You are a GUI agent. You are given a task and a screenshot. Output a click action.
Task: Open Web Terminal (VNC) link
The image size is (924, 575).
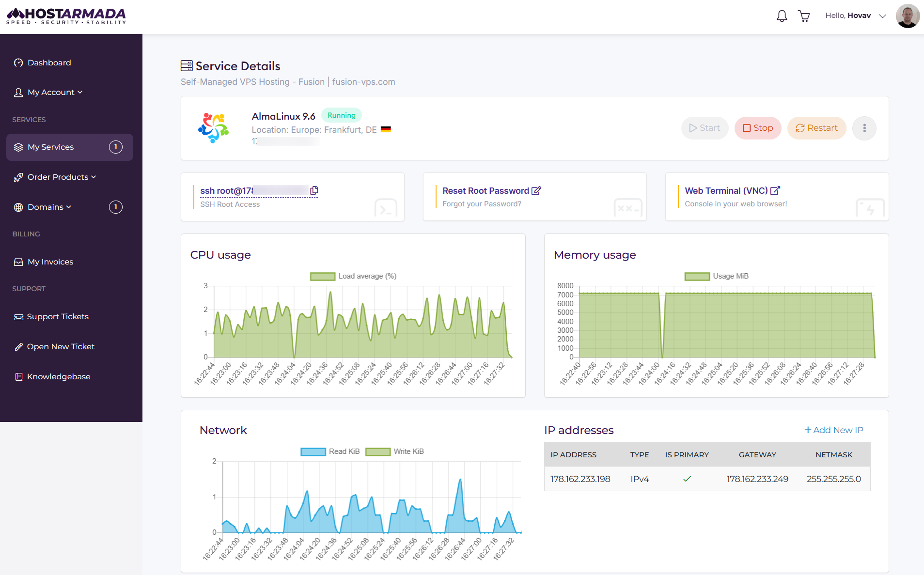click(726, 191)
